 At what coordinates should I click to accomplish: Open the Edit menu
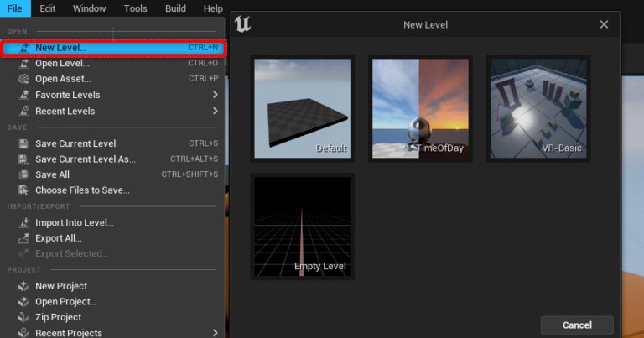[48, 8]
